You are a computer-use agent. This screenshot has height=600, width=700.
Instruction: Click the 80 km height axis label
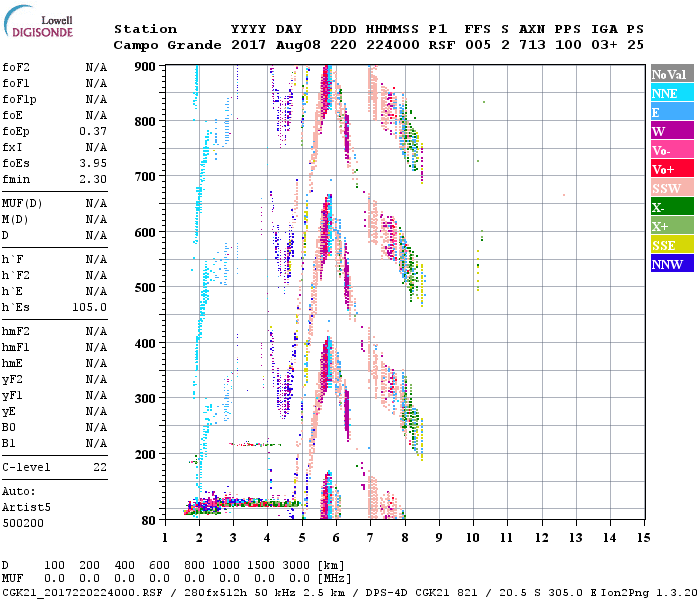click(148, 521)
